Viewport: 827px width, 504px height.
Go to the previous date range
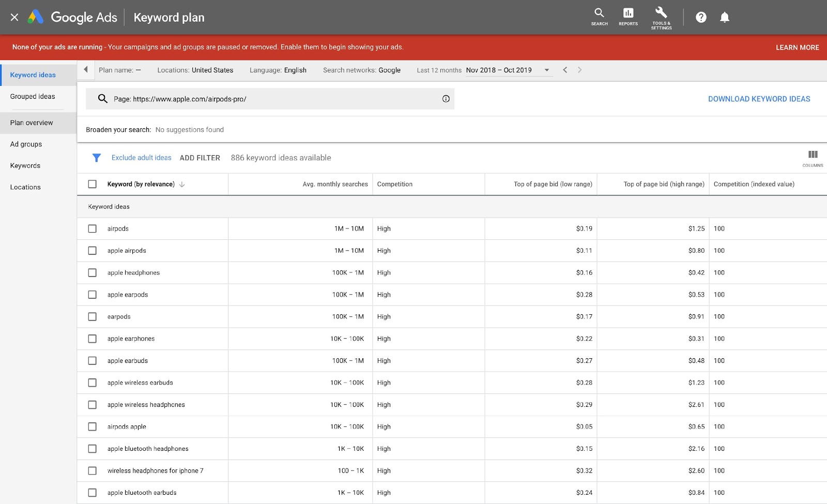565,70
